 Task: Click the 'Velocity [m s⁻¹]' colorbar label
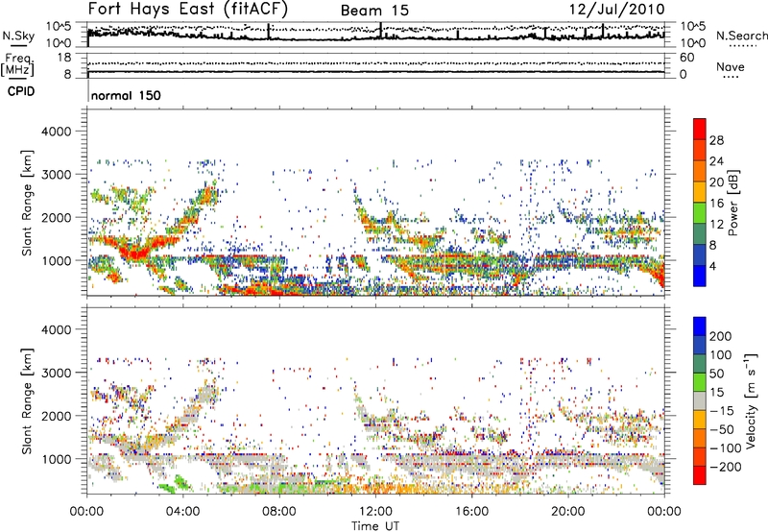pyautogui.click(x=751, y=400)
